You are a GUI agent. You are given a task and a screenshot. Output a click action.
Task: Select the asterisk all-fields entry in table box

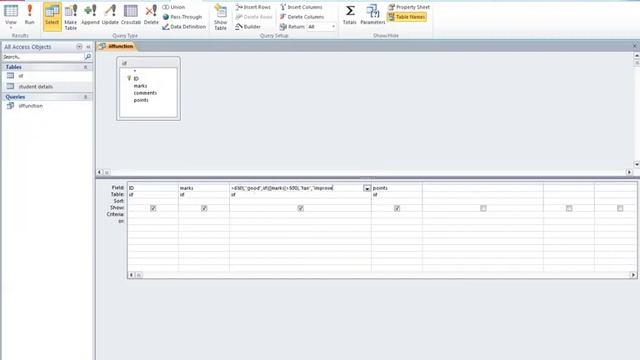(135, 71)
